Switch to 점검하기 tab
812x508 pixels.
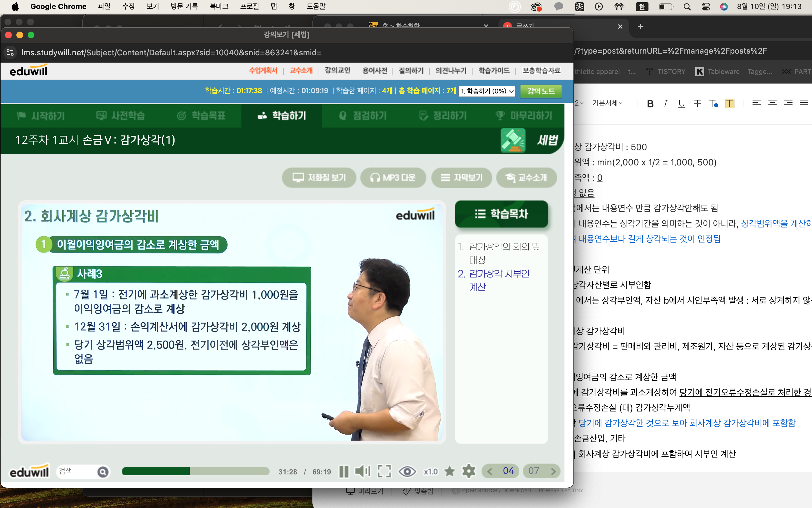click(362, 116)
